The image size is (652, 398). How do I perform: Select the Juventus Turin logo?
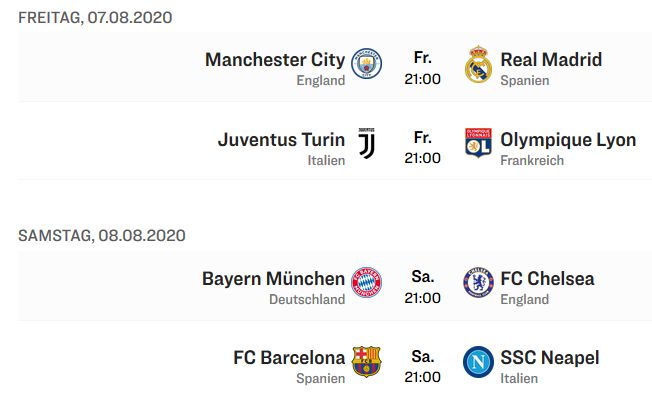pos(366,143)
